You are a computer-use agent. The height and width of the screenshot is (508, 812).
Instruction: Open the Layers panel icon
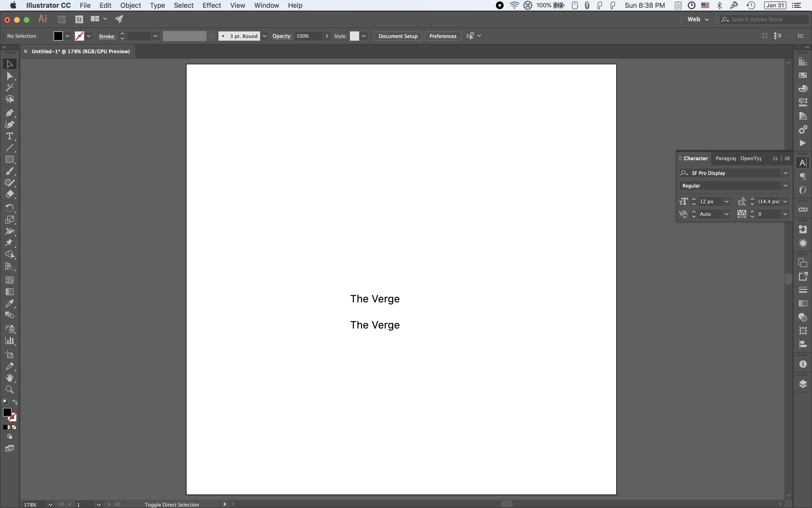pos(803,384)
